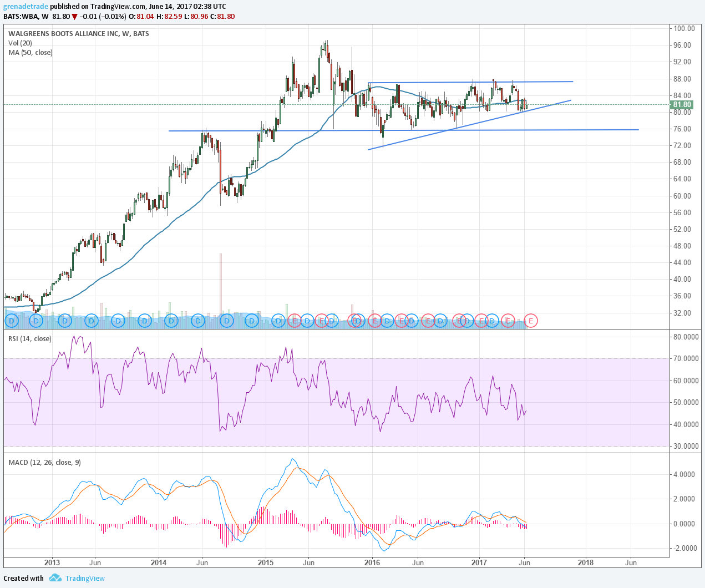Click the C:81.80 close value in header
The width and height of the screenshot is (705, 588).
click(222, 17)
